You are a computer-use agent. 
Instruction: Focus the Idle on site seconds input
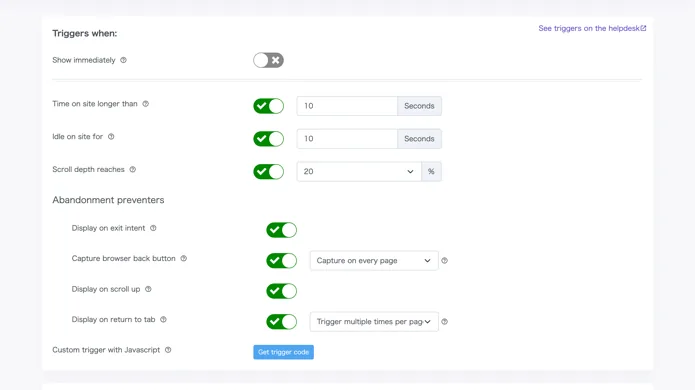(347, 139)
